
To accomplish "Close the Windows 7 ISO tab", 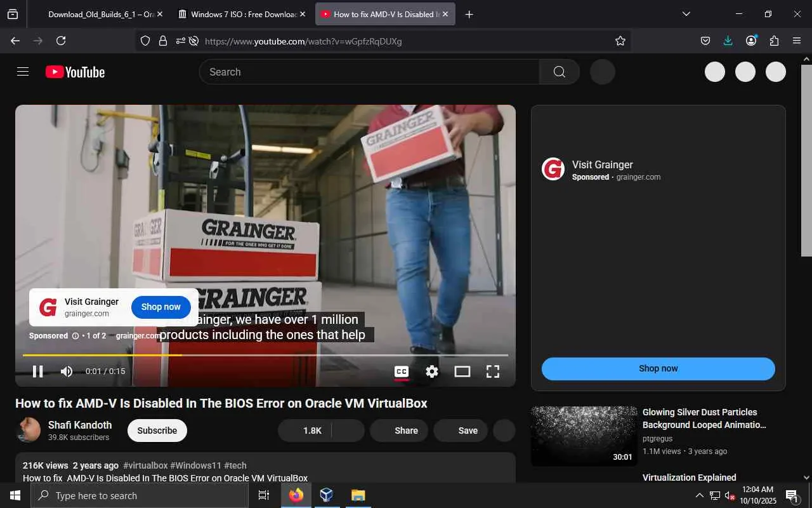I will (x=302, y=14).
